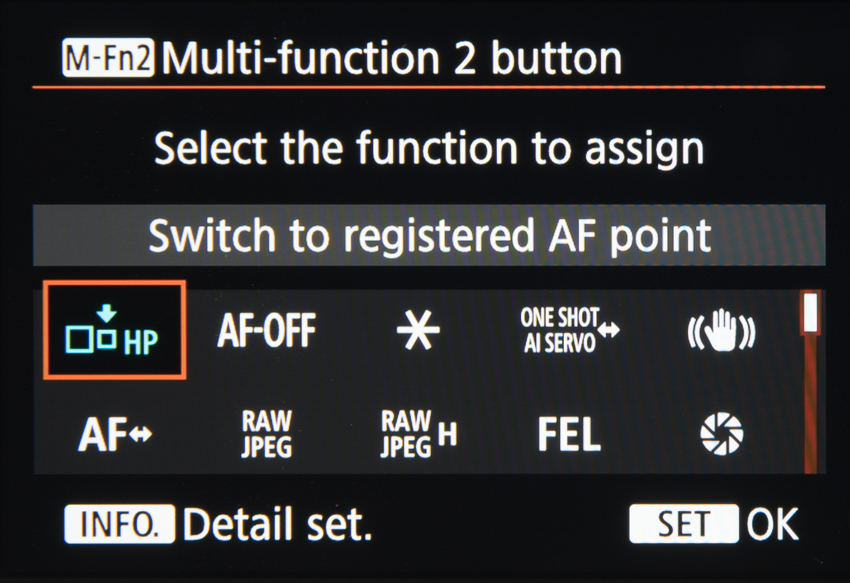Click the Select the function to assign text

click(x=429, y=149)
